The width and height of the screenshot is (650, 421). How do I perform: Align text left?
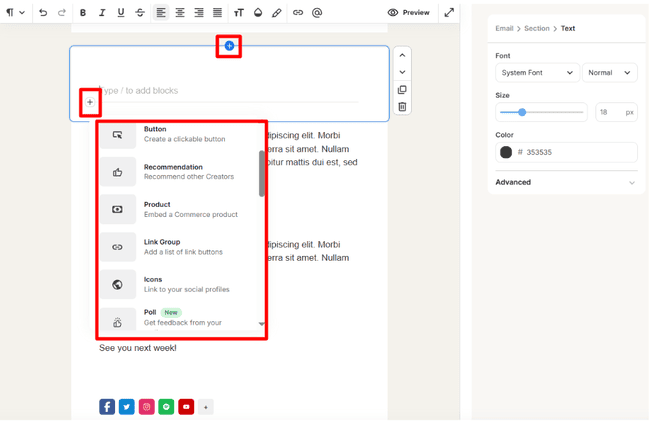[161, 13]
